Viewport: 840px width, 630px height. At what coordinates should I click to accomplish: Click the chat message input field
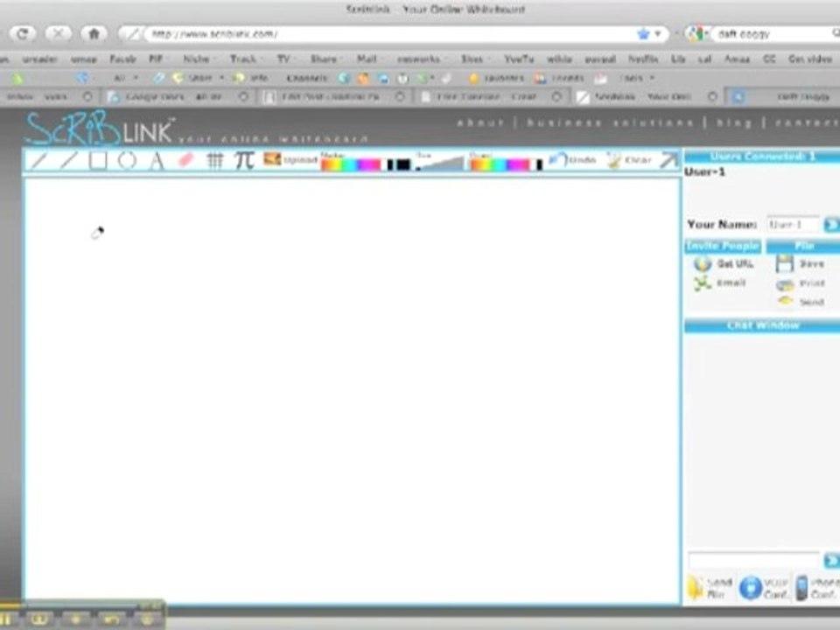pyautogui.click(x=753, y=560)
